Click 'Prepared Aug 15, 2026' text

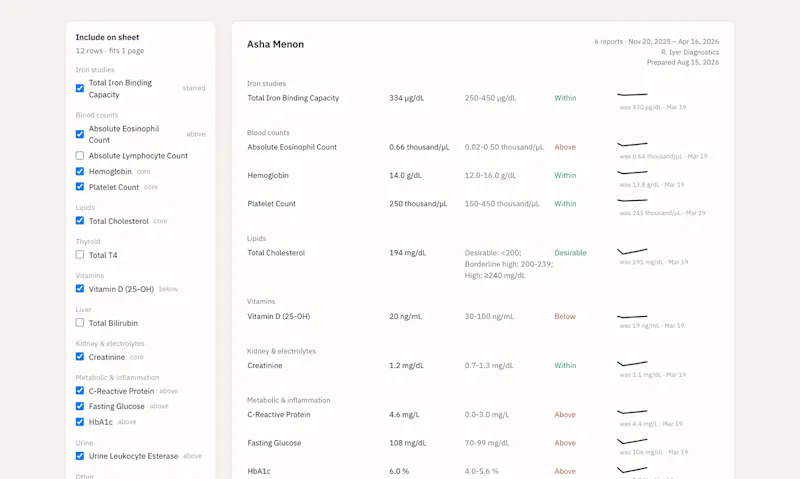tap(683, 62)
